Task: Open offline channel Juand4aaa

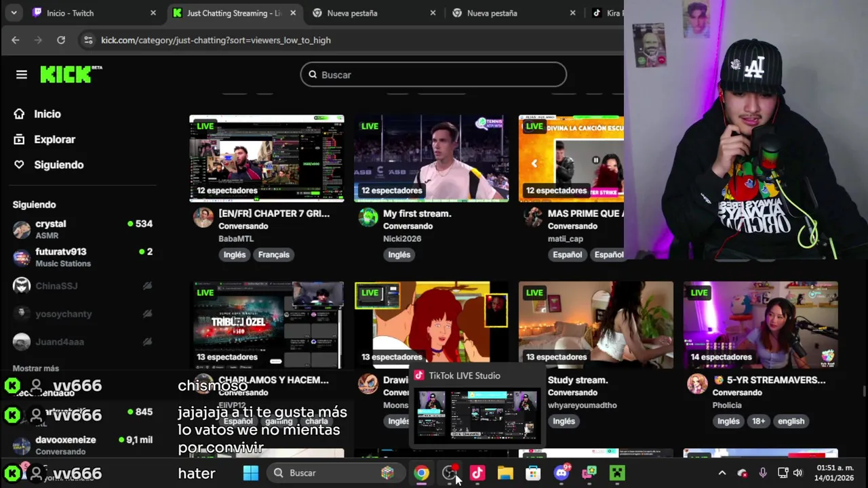Action: [x=83, y=342]
